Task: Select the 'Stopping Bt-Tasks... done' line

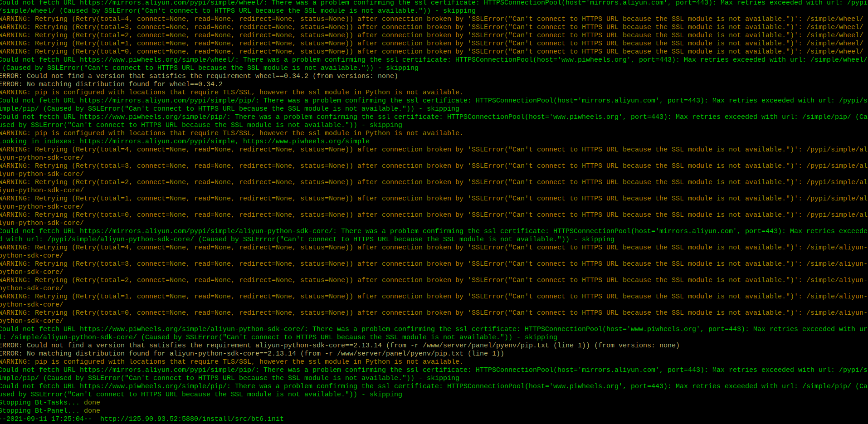Action: click(50, 402)
